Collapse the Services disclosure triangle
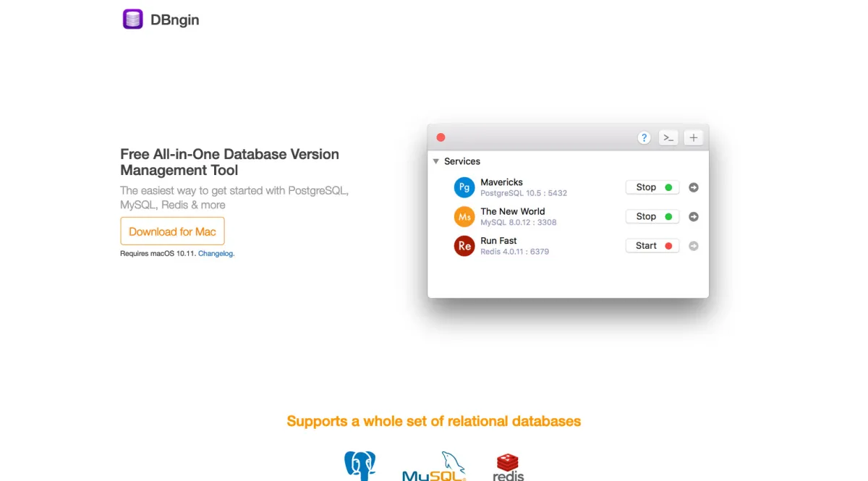868x481 pixels. 436,161
